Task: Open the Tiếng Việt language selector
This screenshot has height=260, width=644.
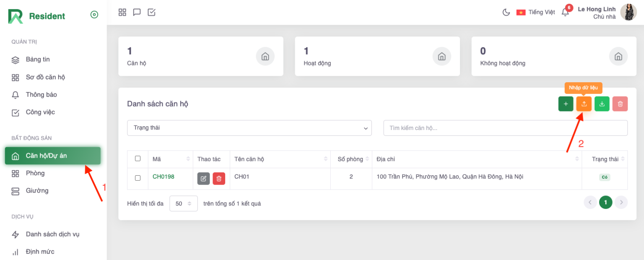Action: tap(536, 12)
